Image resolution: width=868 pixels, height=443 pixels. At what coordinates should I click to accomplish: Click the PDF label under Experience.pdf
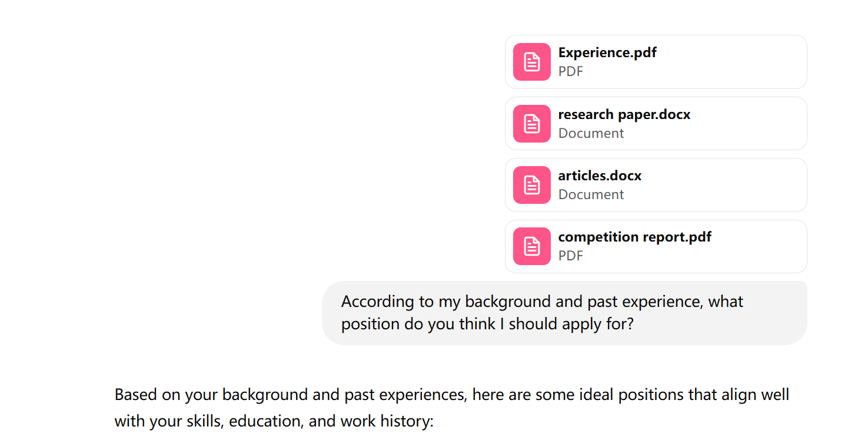tap(571, 71)
